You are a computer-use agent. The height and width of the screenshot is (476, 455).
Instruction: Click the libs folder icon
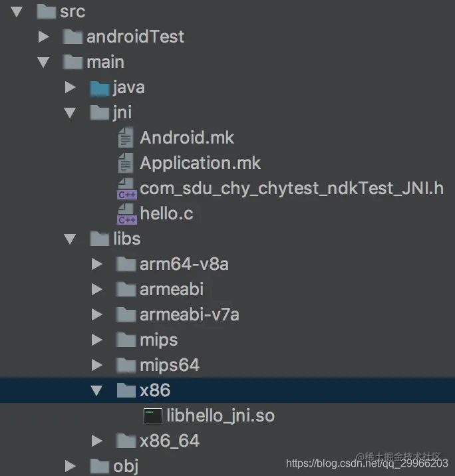click(100, 239)
